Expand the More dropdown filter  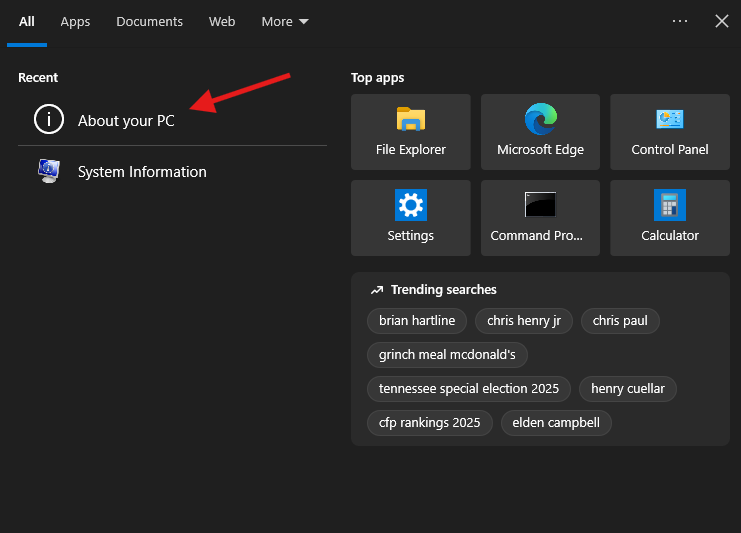(x=285, y=21)
